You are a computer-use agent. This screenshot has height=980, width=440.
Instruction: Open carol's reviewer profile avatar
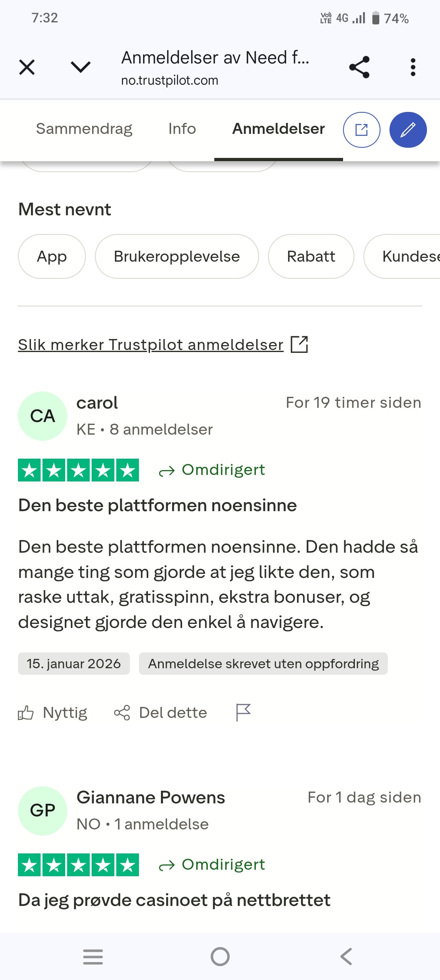[x=42, y=416]
